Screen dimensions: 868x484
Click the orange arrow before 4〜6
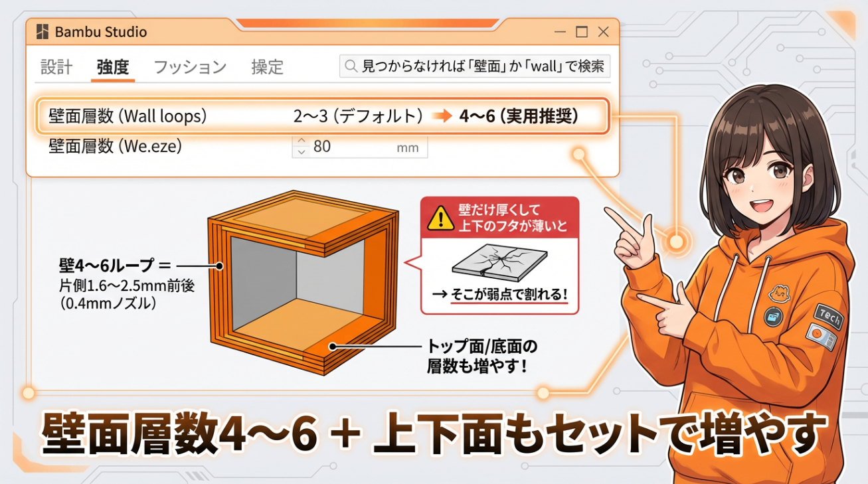coord(442,117)
